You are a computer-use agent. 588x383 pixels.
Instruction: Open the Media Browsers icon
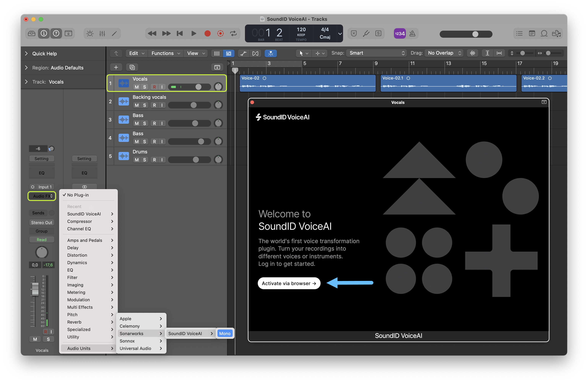[x=556, y=33]
